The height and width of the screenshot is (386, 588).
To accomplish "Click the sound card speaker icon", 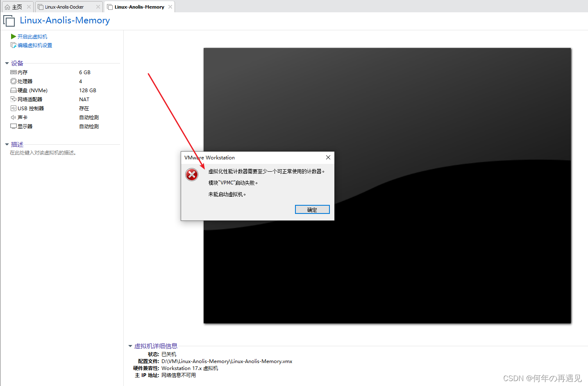I will pos(14,117).
